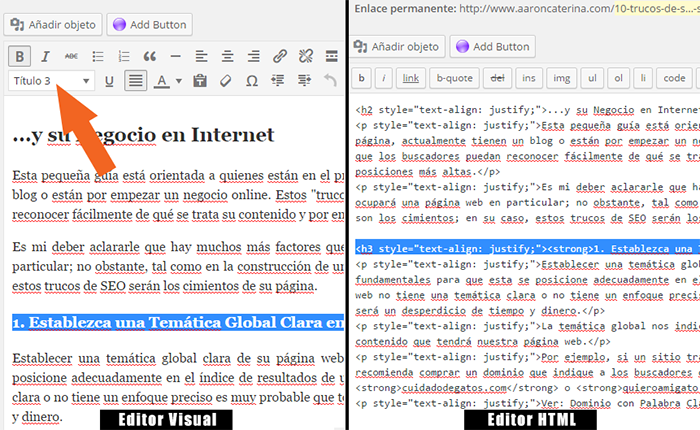Remove link with unlink icon
The width and height of the screenshot is (700, 430).
[x=306, y=55]
